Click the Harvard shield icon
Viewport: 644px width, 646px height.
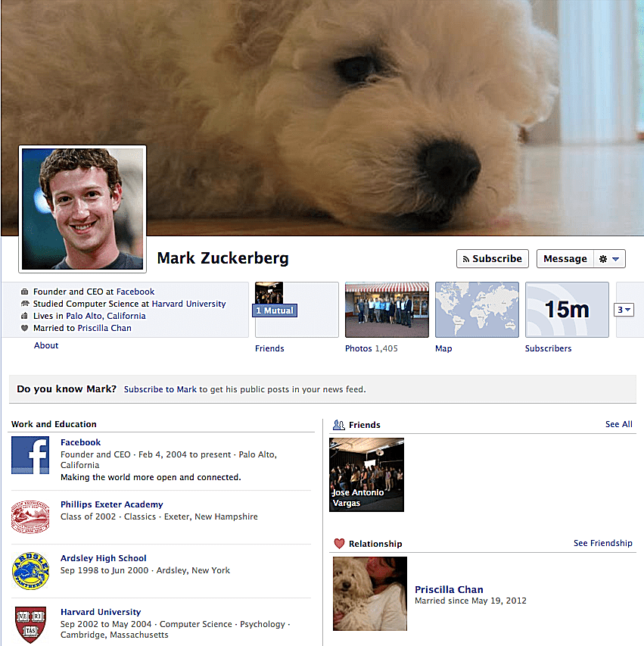pyautogui.click(x=30, y=625)
